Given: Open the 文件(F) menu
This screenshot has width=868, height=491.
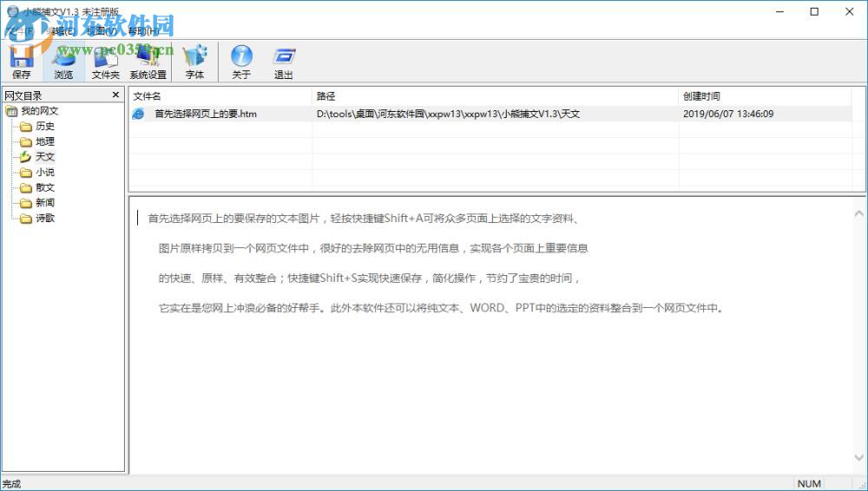Looking at the screenshot, I should click(21, 31).
